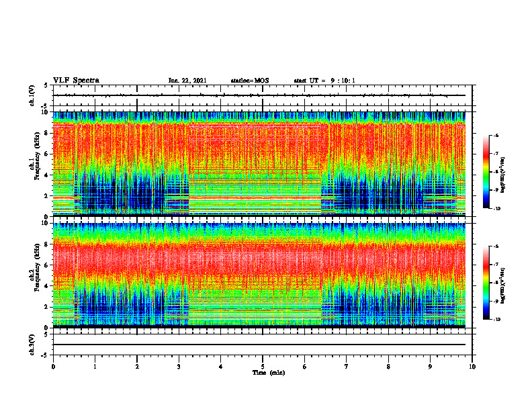Click the ch.2 color scale 'log(PSD)(V²/Hz)' label
Image resolution: width=532 pixels, height=411 pixels.
[x=503, y=285]
